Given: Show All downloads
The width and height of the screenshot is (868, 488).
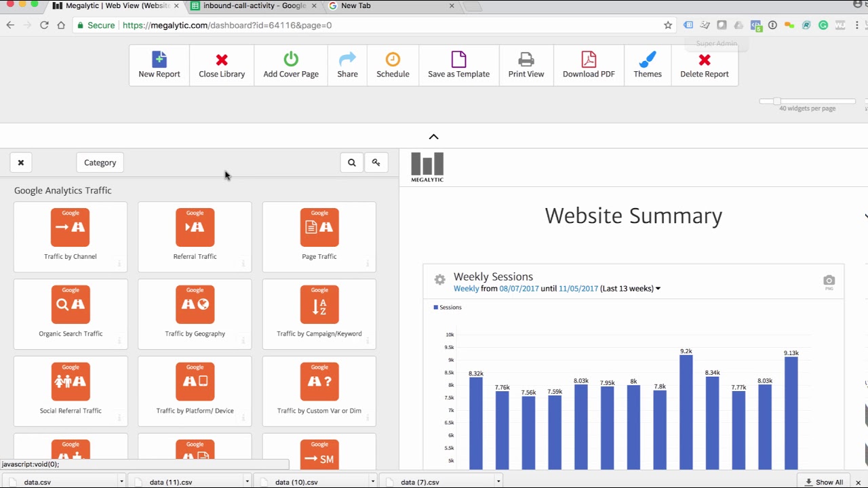Looking at the screenshot, I should click(824, 483).
